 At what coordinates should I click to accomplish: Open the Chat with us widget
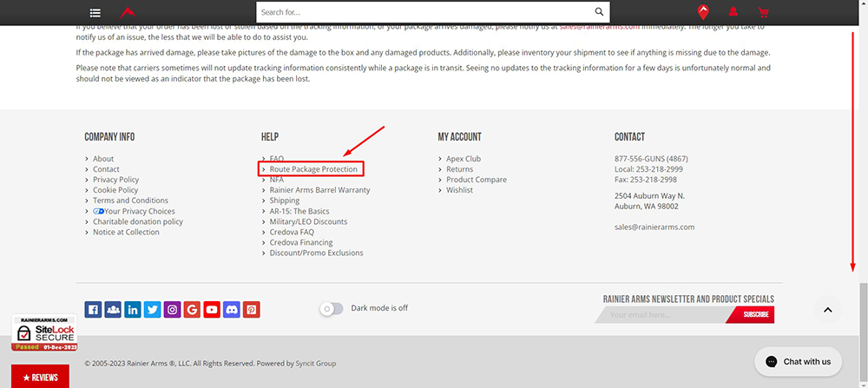click(798, 361)
